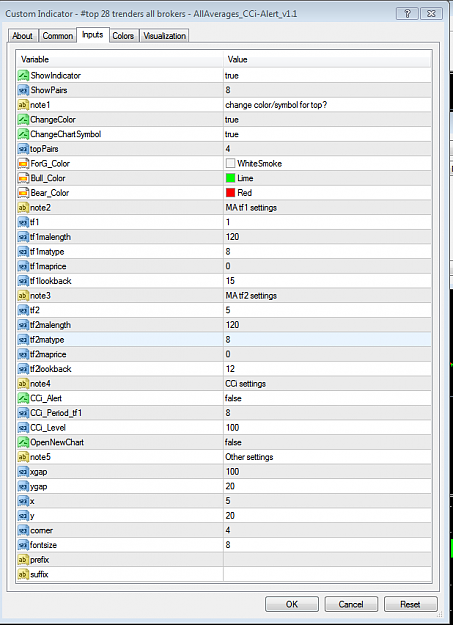Image resolution: width=453 pixels, height=625 pixels.
Task: Open the Colors tab
Action: point(123,36)
